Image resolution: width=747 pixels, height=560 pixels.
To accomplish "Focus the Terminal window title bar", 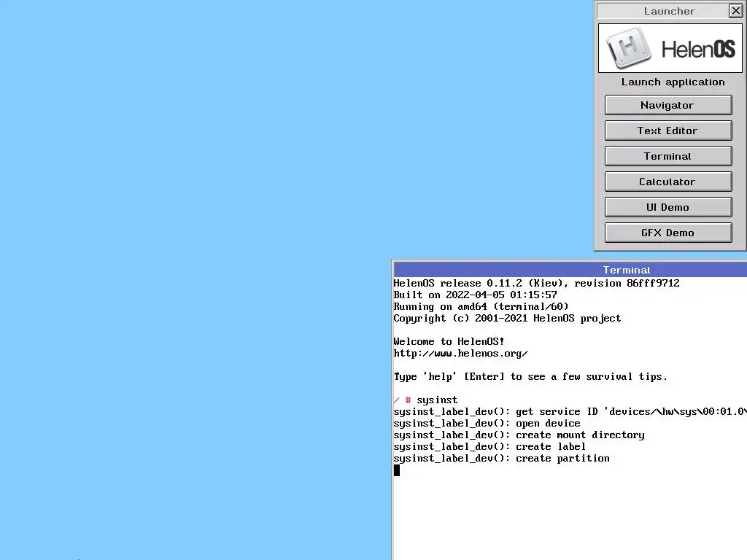I will click(x=570, y=270).
